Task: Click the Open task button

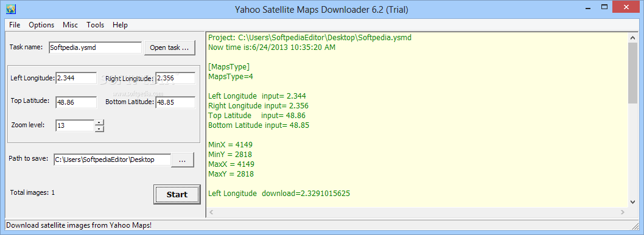Action: pos(169,47)
